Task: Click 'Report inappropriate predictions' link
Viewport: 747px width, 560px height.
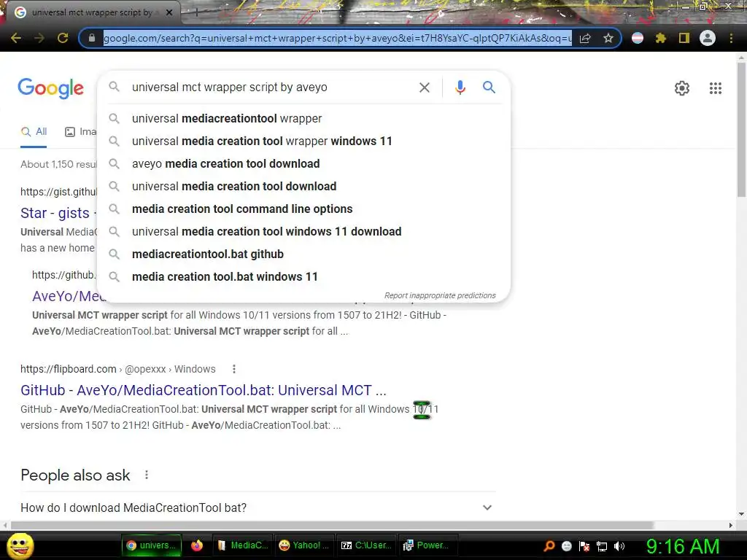Action: (440, 296)
